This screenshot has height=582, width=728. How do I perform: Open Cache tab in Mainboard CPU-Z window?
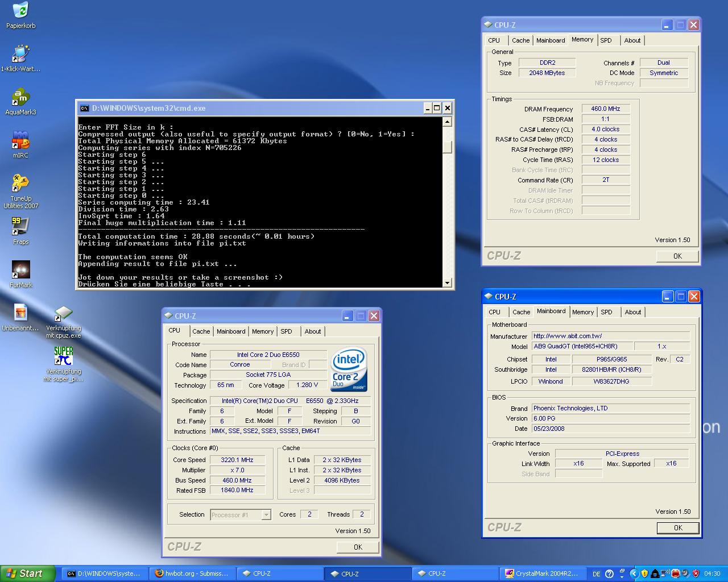(521, 312)
